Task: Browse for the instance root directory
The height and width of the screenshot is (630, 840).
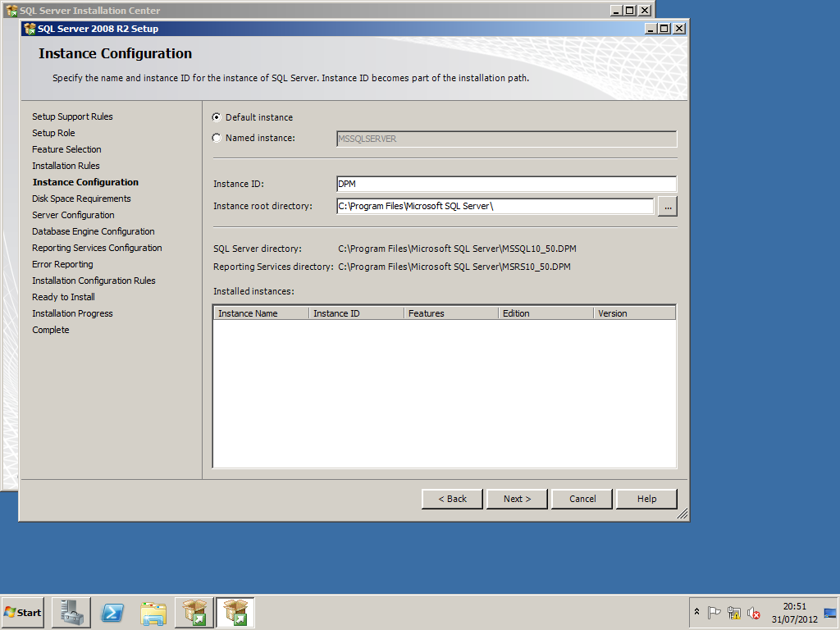Action: [x=668, y=206]
